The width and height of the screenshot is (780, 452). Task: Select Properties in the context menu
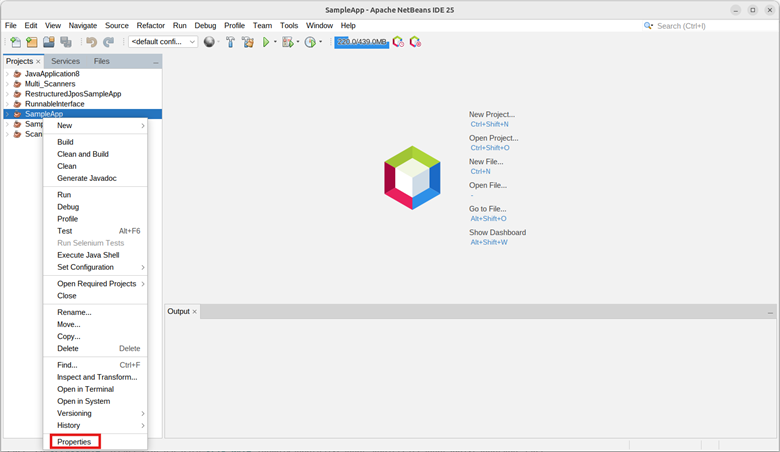pyautogui.click(x=74, y=442)
